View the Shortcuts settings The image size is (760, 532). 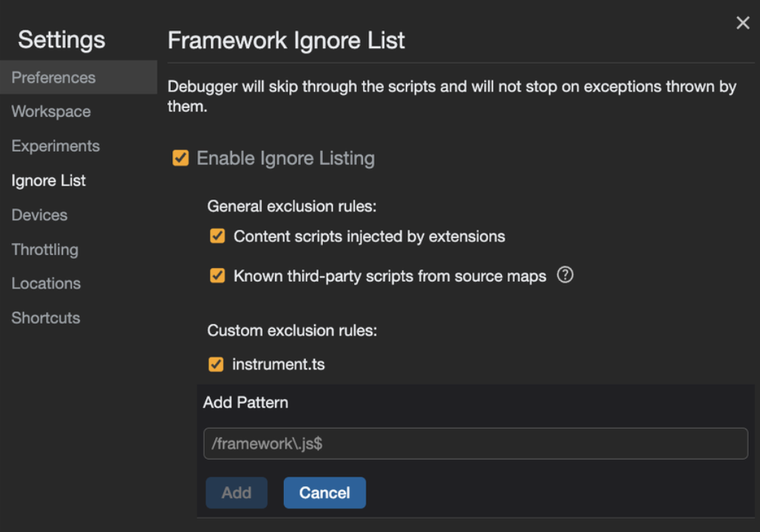46,318
